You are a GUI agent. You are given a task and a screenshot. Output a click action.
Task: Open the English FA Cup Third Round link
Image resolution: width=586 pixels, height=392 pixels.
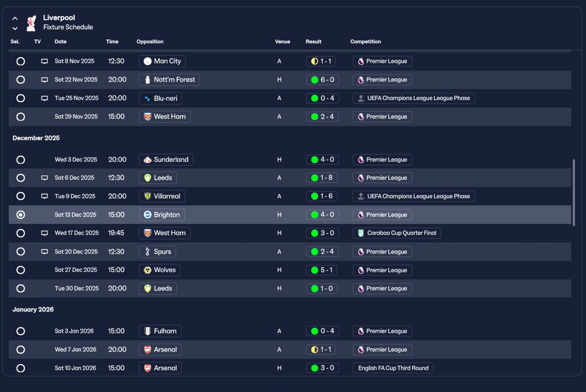point(393,368)
